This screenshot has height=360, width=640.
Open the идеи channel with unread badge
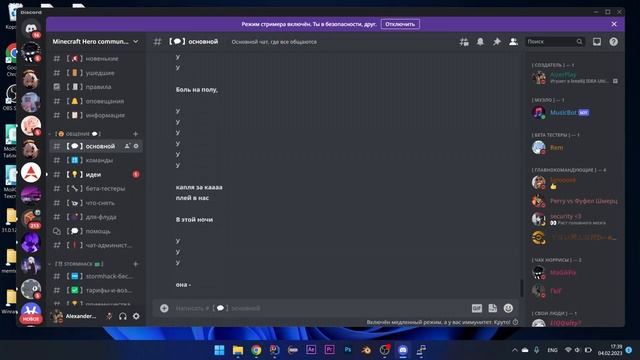tap(96, 175)
